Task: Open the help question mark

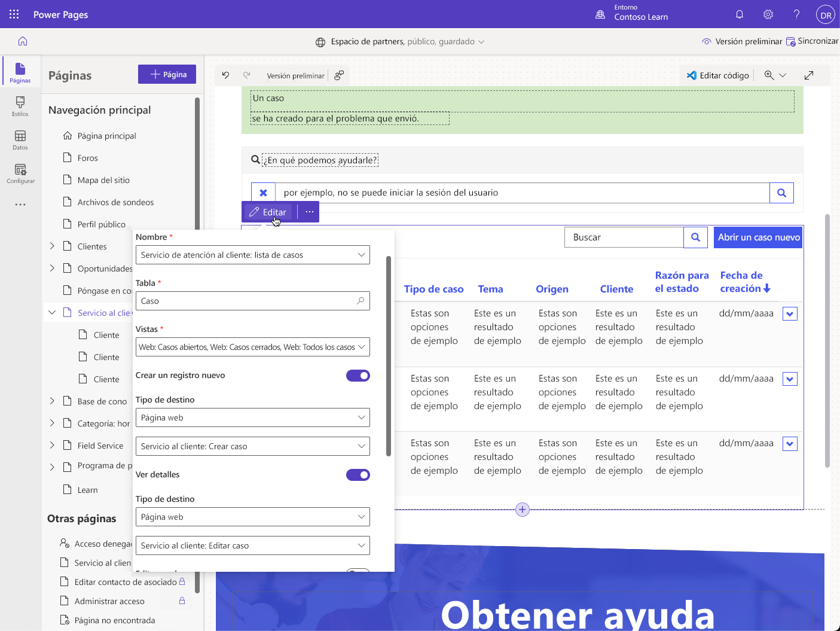Action: [796, 14]
